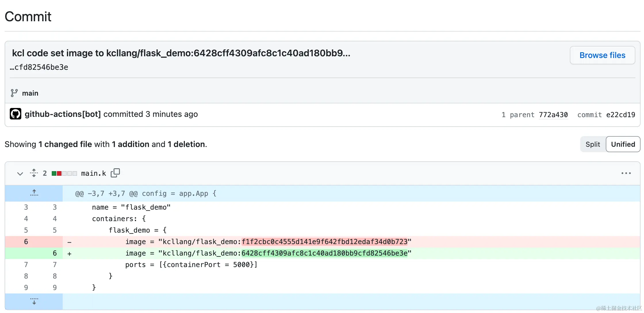
Task: Open the parent commit 772a430 link
Action: tap(553, 115)
